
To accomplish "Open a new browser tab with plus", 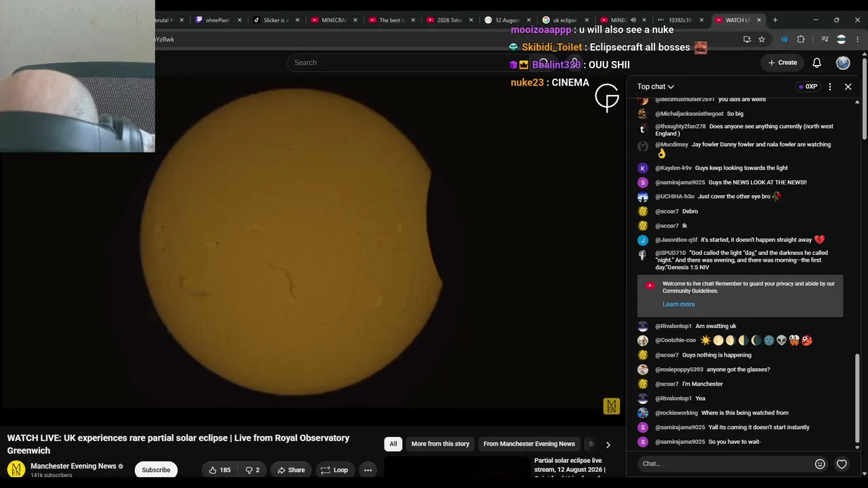I will 775,20.
